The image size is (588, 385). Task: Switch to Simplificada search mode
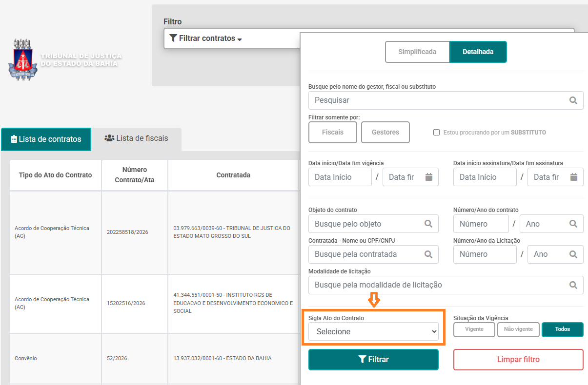(x=417, y=52)
